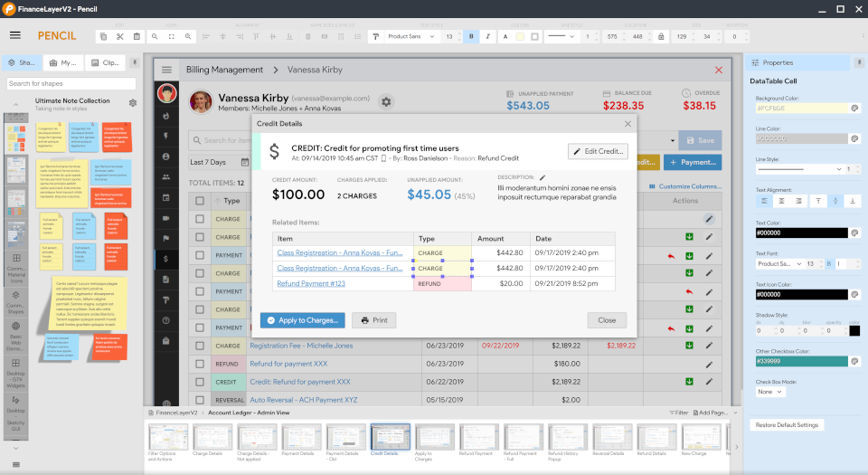Viewport: 868px width, 475px height.
Task: Click the lock icon in the toolbar
Action: point(661,36)
